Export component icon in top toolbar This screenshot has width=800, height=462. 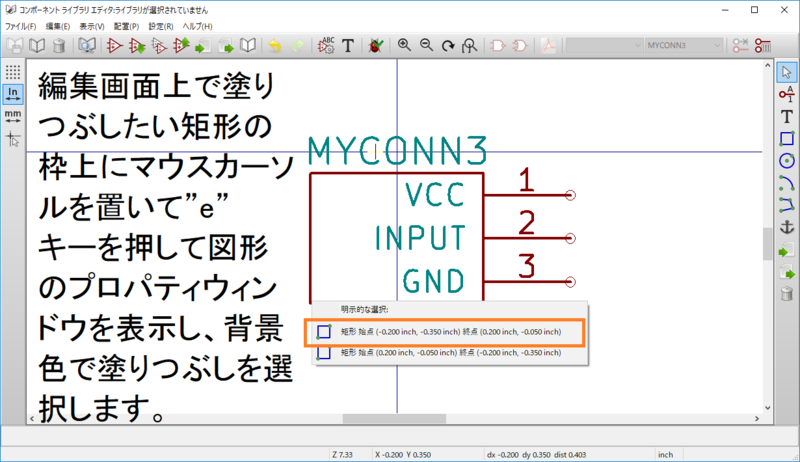tap(226, 46)
